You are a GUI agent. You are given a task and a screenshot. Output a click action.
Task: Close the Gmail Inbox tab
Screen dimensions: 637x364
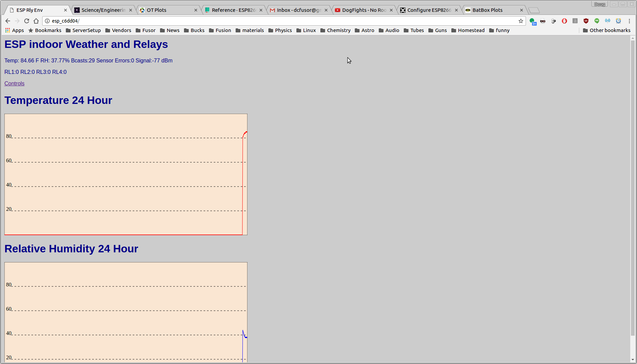click(x=326, y=10)
